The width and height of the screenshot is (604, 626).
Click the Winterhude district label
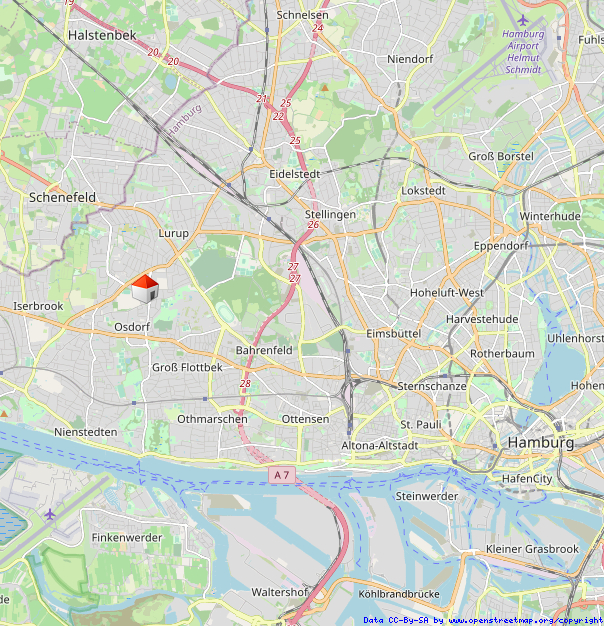550,216
